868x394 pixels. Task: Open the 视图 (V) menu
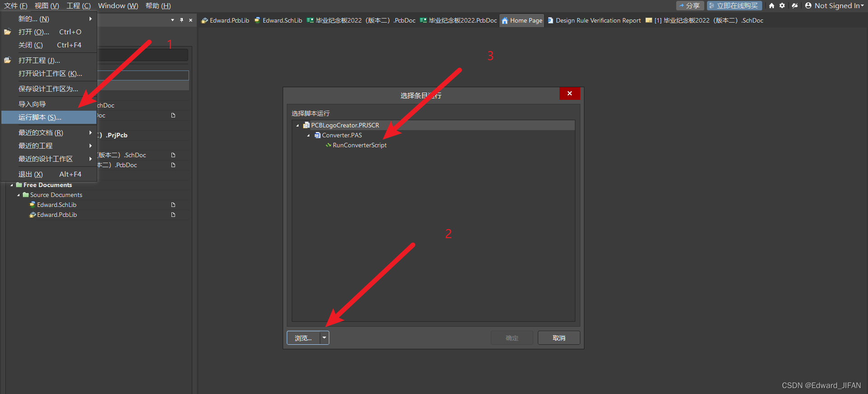pyautogui.click(x=47, y=6)
